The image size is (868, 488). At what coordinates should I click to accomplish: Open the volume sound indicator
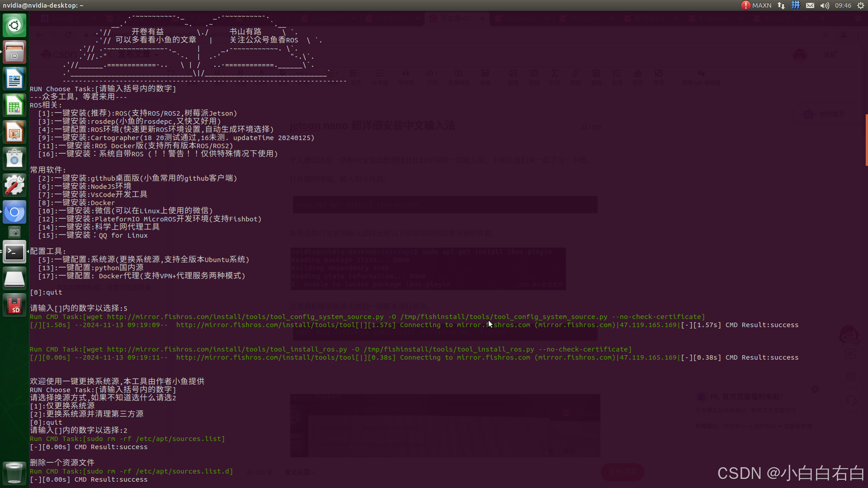point(825,5)
